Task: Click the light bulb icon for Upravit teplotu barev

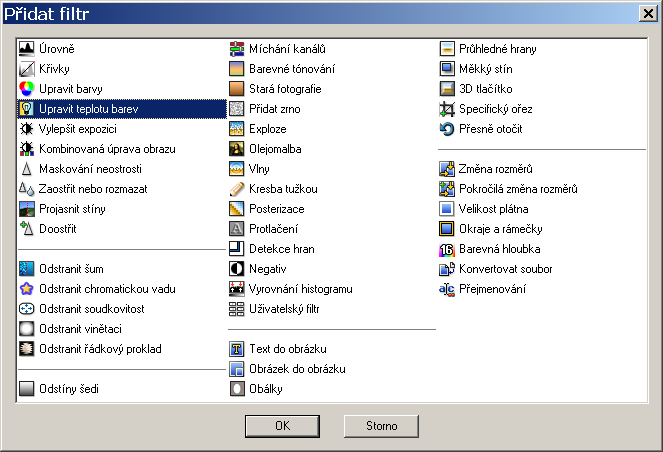Action: coord(26,109)
